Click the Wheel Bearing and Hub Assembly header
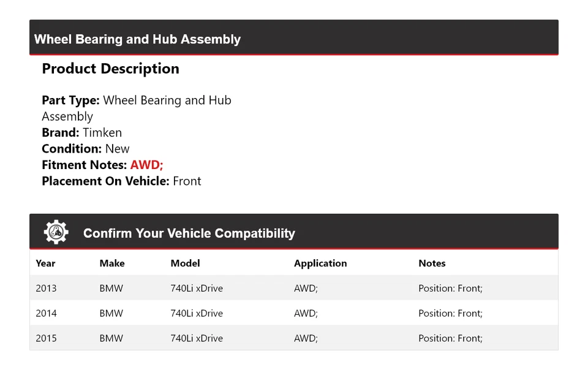588x370 pixels. (x=138, y=39)
